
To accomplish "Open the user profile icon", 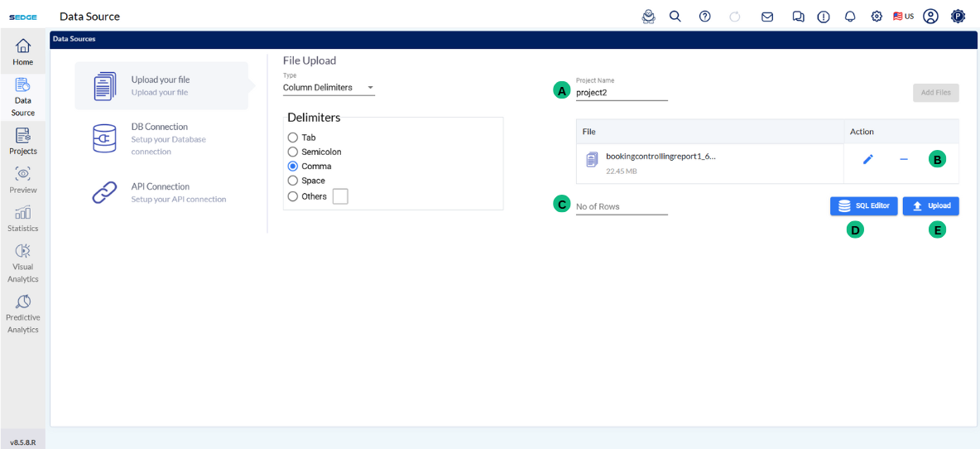I will (930, 17).
